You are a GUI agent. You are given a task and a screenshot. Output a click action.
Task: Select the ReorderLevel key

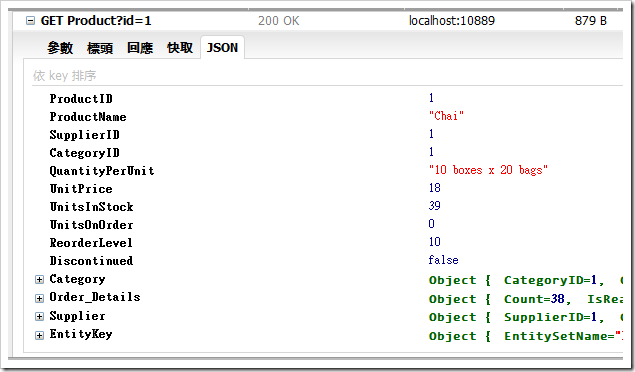91,243
